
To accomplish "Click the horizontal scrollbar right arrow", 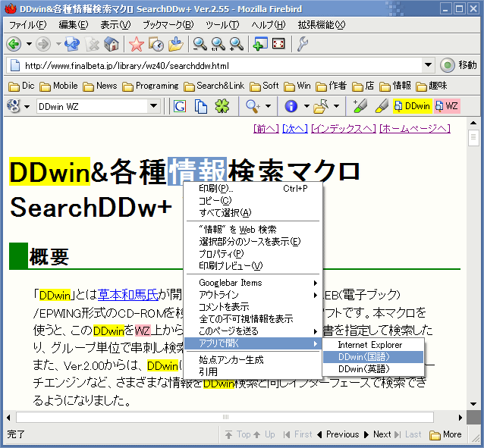I will (x=460, y=418).
